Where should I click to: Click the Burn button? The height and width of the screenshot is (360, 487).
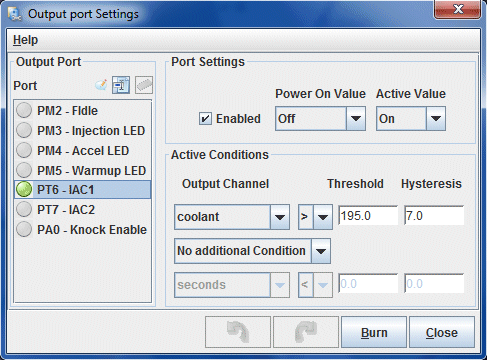click(374, 332)
